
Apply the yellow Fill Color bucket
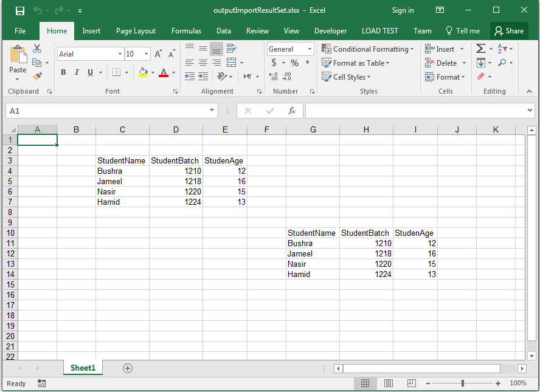[x=143, y=72]
